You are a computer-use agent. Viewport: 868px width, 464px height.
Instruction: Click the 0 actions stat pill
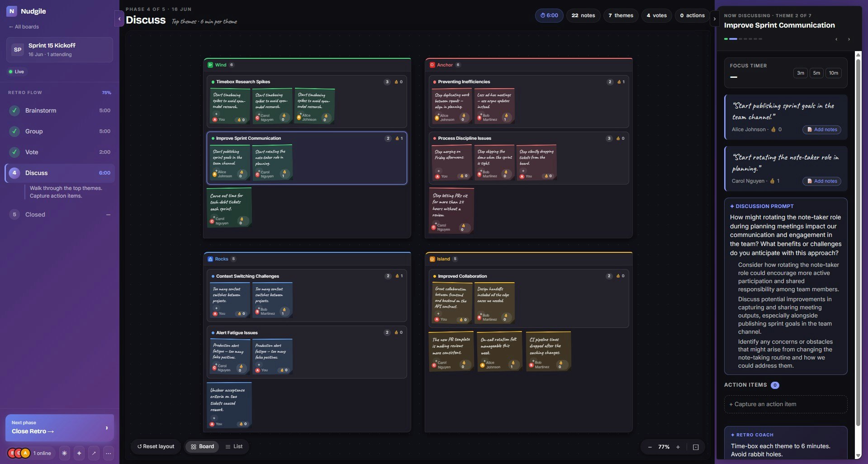pyautogui.click(x=692, y=15)
